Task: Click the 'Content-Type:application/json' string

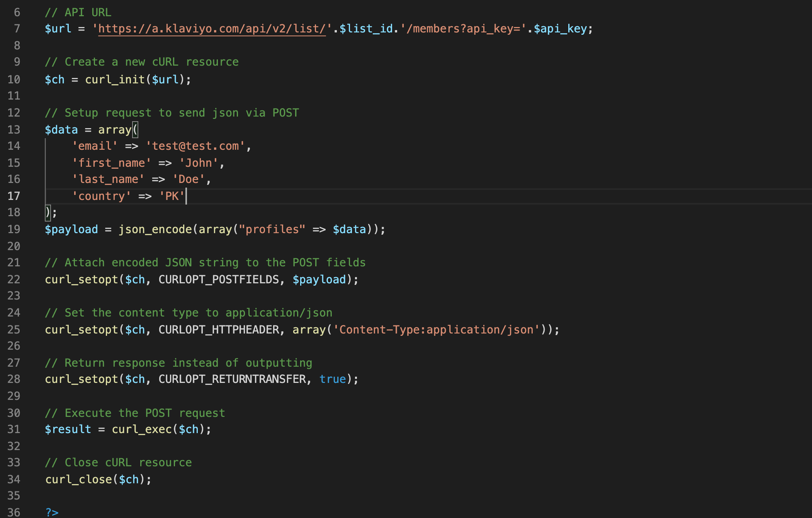Action: click(x=437, y=330)
